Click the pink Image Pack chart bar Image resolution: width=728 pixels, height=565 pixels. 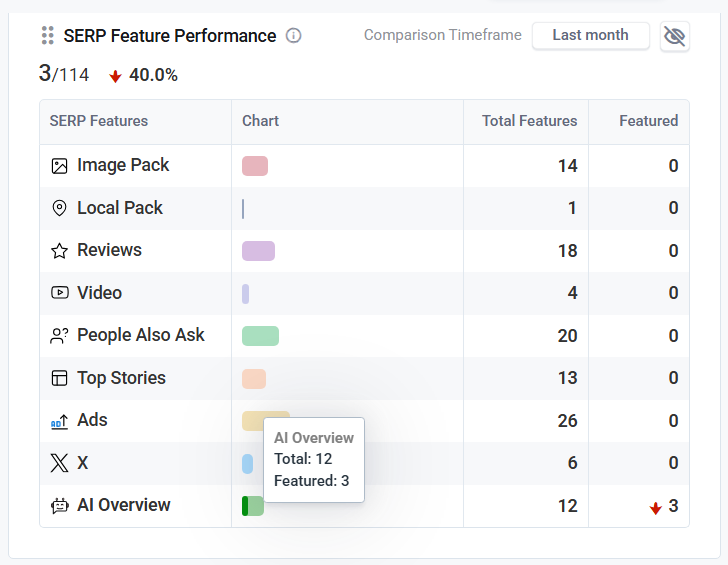255,166
